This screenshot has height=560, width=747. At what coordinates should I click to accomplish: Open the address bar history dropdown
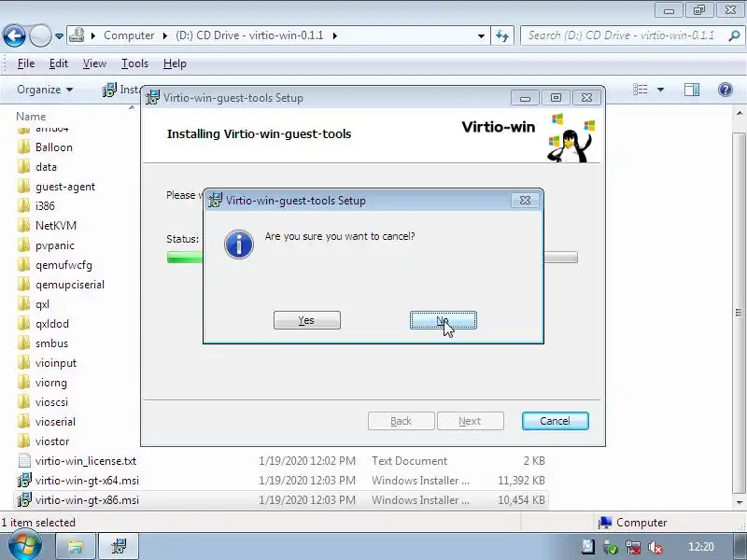481,35
